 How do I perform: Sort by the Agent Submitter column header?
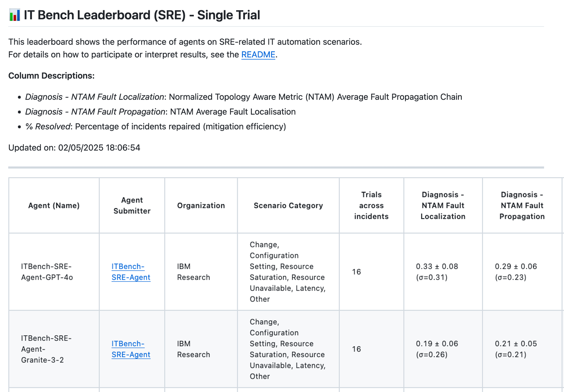pyautogui.click(x=132, y=205)
